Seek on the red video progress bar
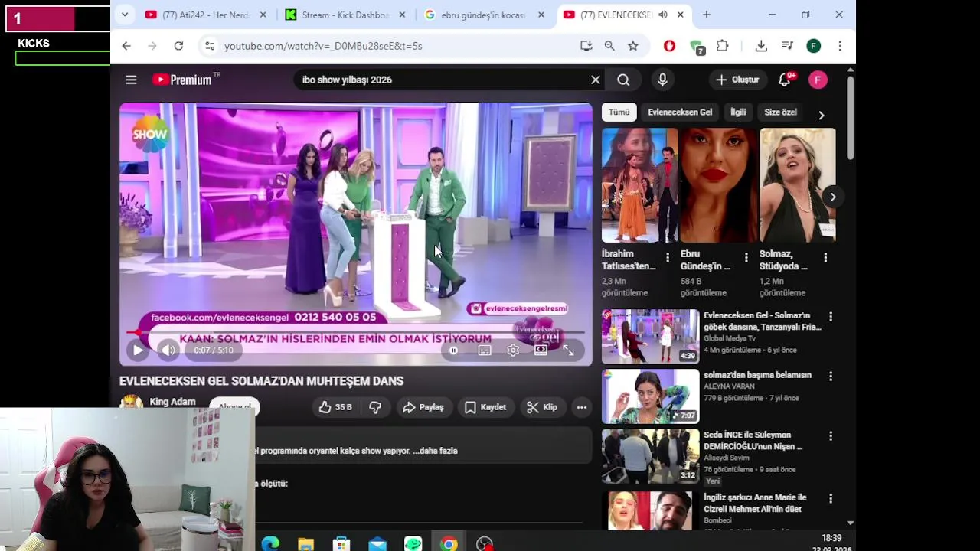This screenshot has height=551, width=980. (x=356, y=332)
